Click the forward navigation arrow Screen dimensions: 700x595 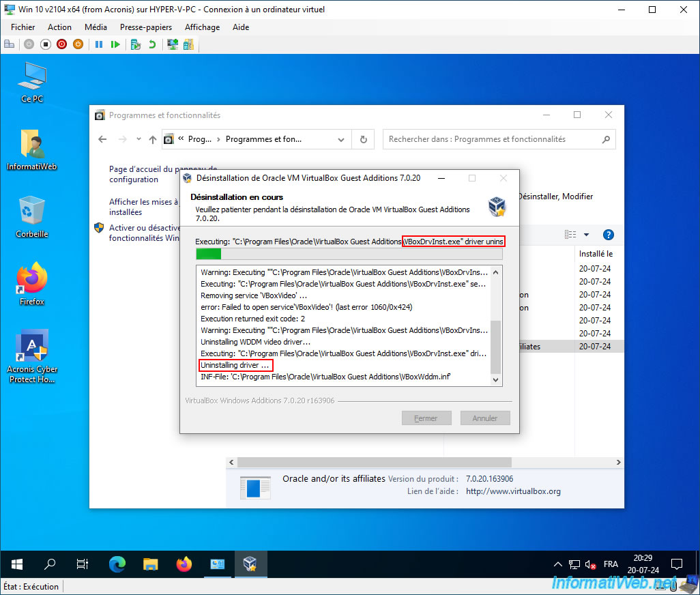(122, 139)
